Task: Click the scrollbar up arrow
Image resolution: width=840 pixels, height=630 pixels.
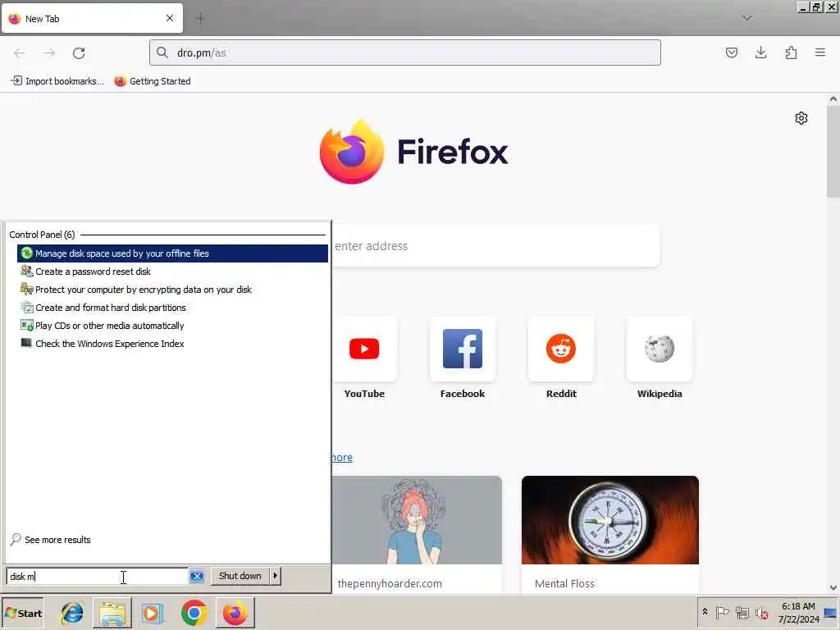Action: coord(833,99)
